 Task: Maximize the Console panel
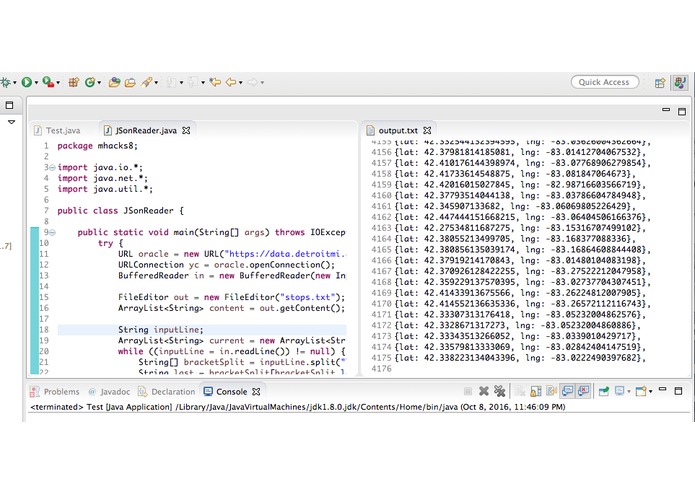click(679, 391)
